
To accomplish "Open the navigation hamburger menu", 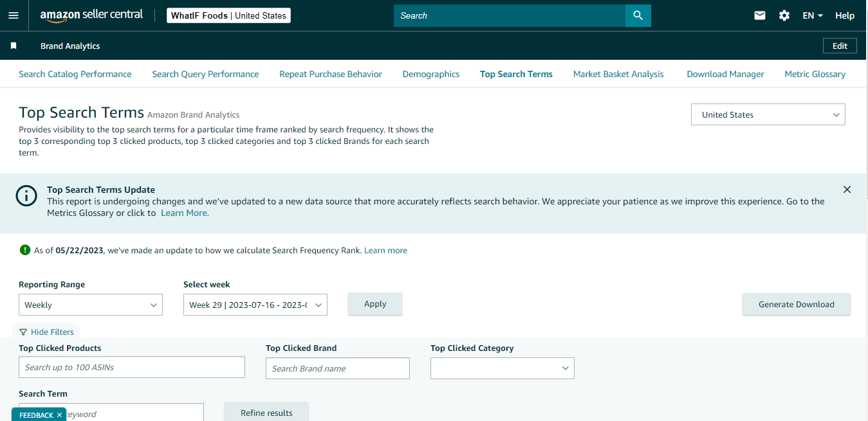I will pyautogui.click(x=14, y=15).
